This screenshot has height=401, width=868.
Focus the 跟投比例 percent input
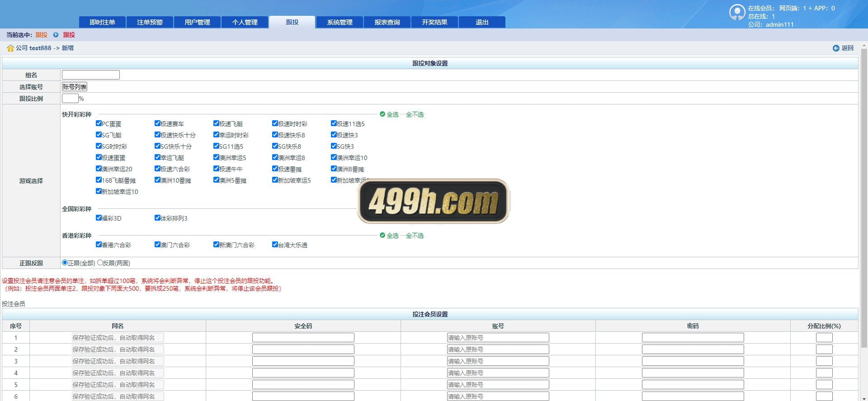coord(70,99)
